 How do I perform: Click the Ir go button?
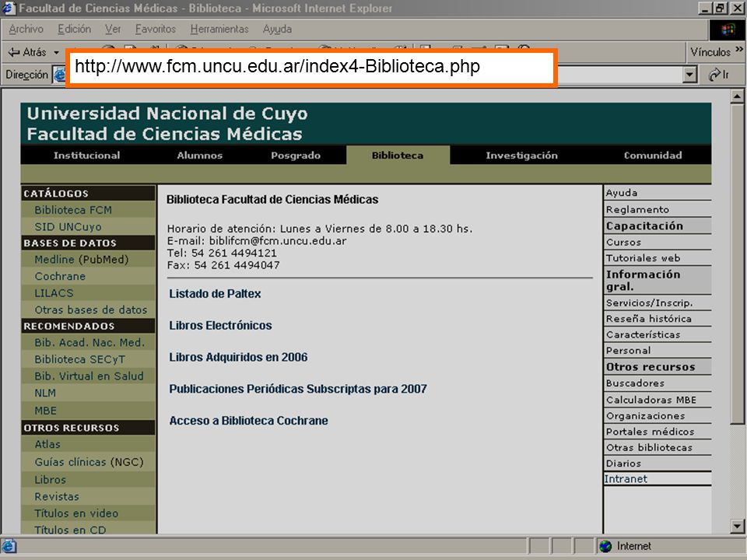point(719,75)
